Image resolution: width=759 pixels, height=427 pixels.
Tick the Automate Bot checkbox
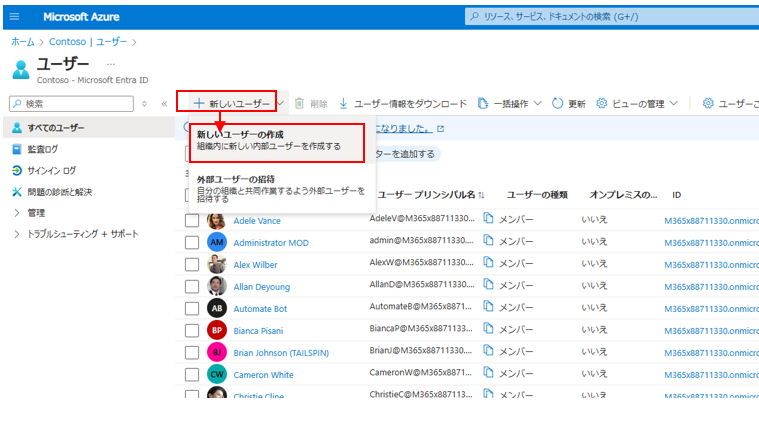pyautogui.click(x=192, y=309)
